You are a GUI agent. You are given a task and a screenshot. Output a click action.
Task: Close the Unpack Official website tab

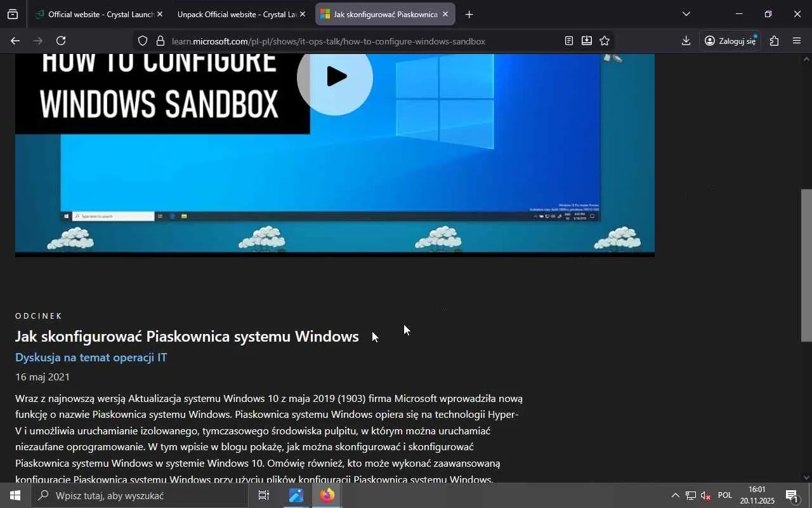[x=302, y=14]
